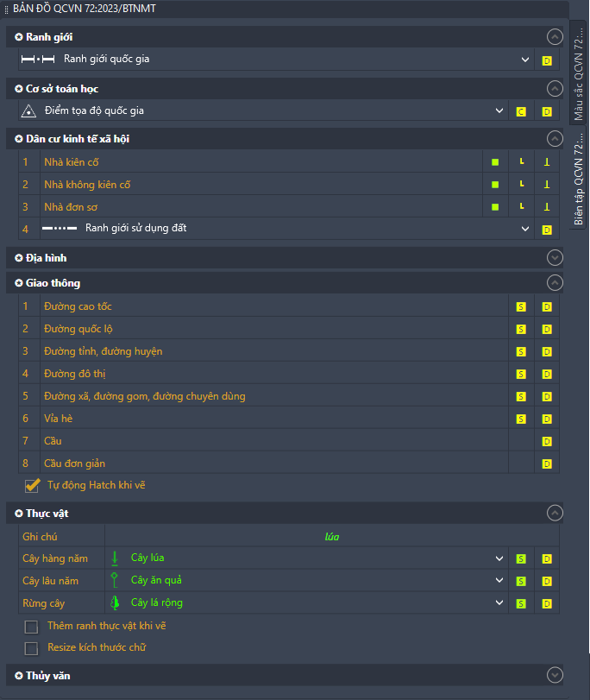Image resolution: width=590 pixels, height=700 pixels.
Task: Uncheck Tự động Hatch khi vẽ
Action: coord(32,486)
